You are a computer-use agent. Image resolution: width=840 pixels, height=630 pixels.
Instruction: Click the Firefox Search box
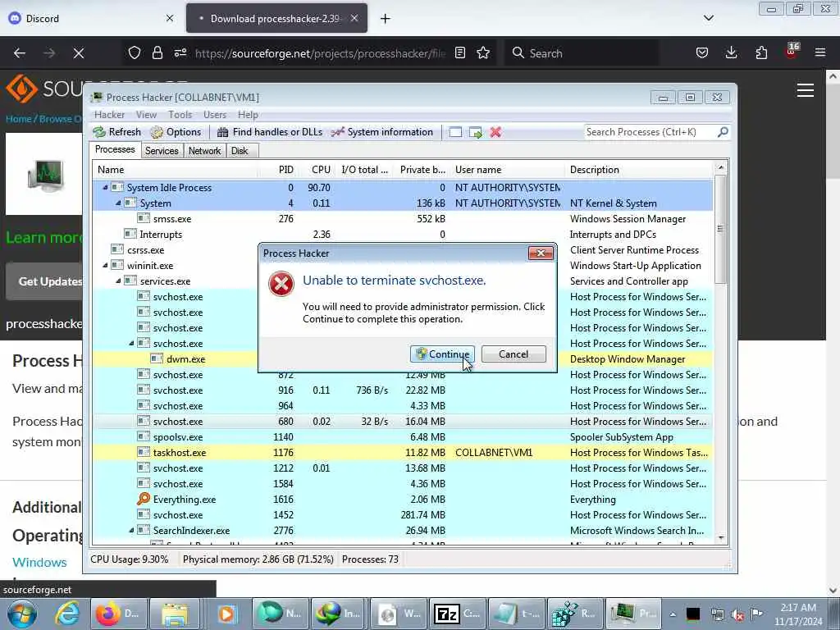582,53
